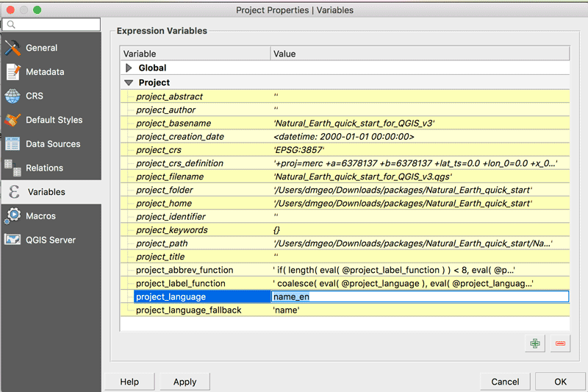Click the Macros gear icon
This screenshot has width=588, height=392.
(x=12, y=215)
